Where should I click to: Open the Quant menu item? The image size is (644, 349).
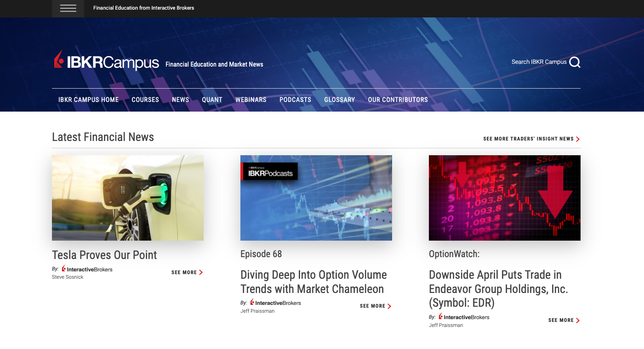[212, 100]
